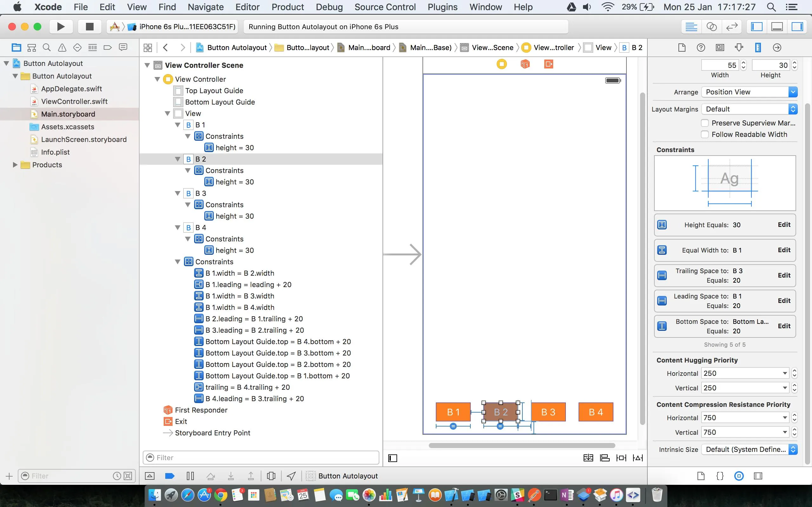Edit the Height Equals 30 constraint
Viewport: 812px width, 507px height.
pyautogui.click(x=784, y=225)
